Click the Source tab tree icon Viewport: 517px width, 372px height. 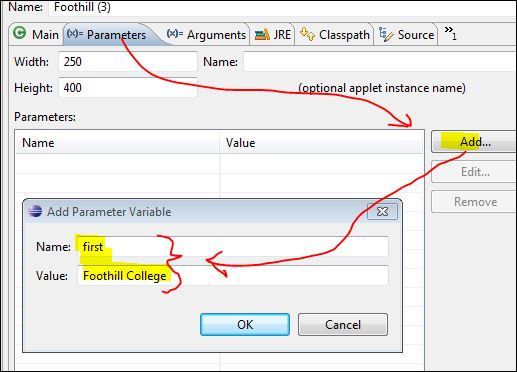(386, 34)
